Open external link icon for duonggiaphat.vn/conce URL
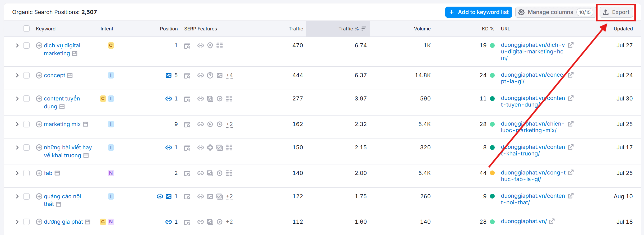Screen dimensions: 644x235 point(571,75)
